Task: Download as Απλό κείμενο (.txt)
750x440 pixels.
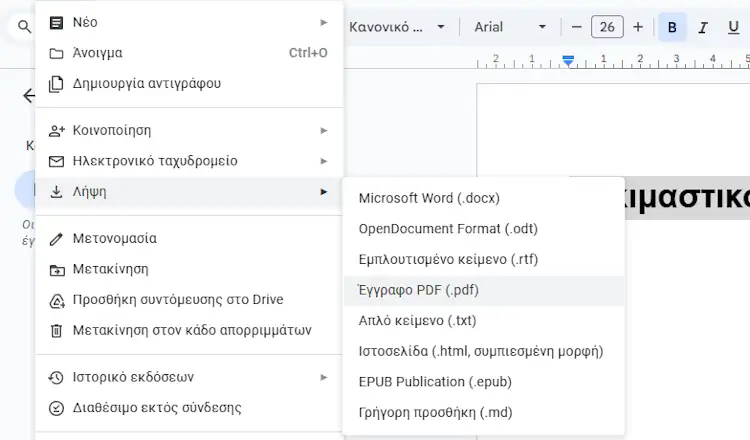Action: [484, 321]
